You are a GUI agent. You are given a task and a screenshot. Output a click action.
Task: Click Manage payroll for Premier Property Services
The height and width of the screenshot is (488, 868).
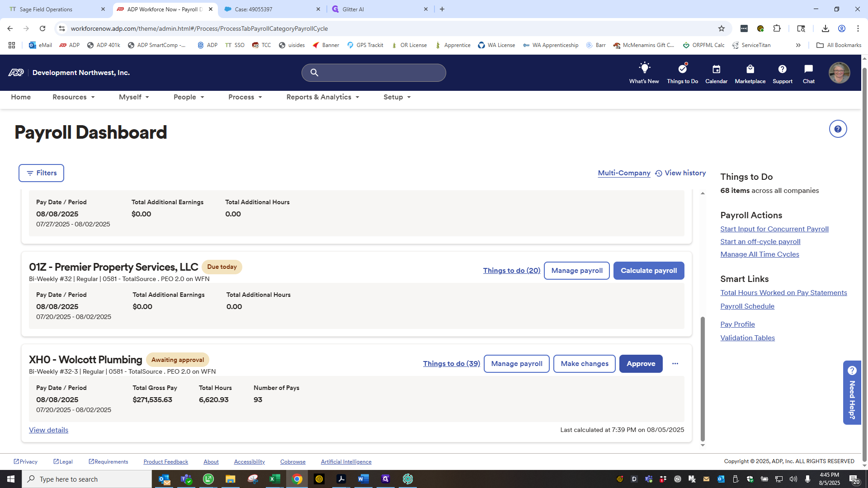click(577, 271)
